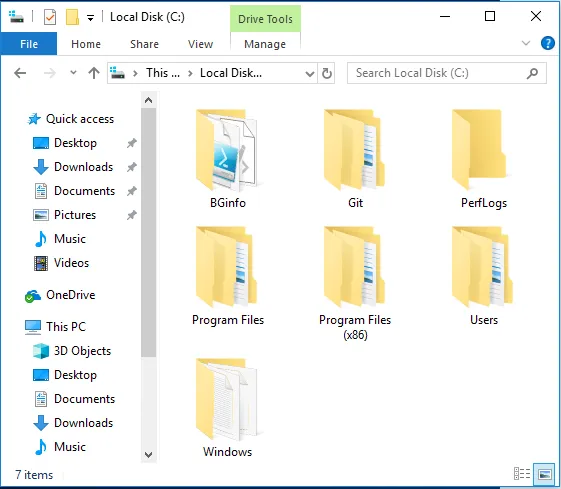Go back with the left arrow
The width and height of the screenshot is (561, 489).
[20, 73]
